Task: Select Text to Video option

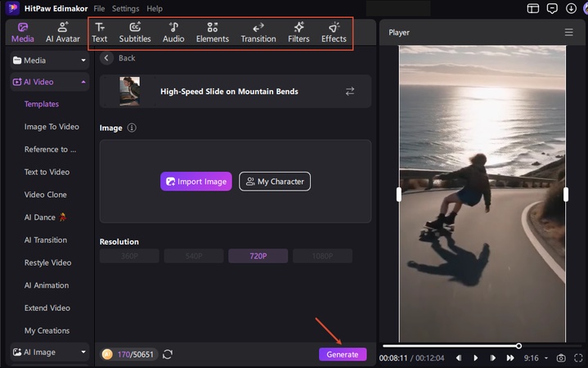Action: pos(47,172)
